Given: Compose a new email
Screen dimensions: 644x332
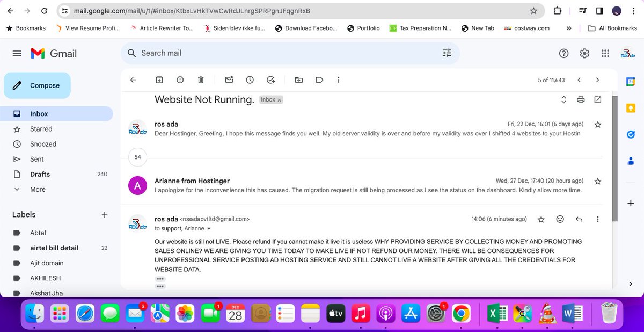Looking at the screenshot, I should click(37, 85).
